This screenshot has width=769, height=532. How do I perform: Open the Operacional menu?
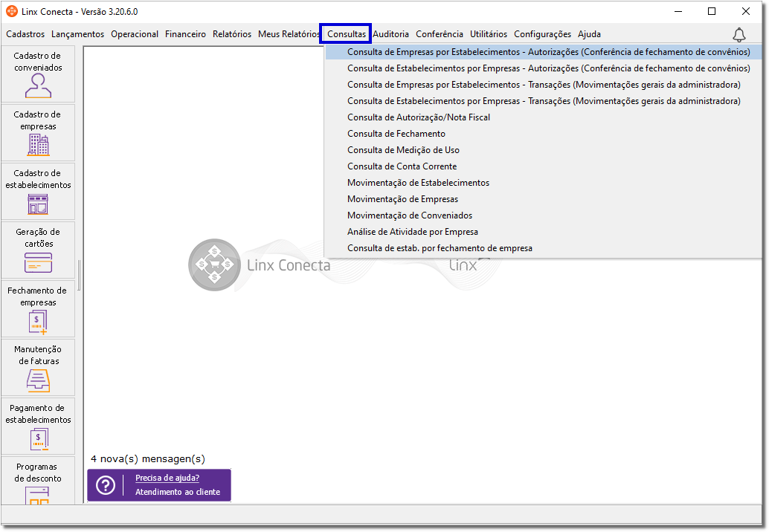point(135,34)
